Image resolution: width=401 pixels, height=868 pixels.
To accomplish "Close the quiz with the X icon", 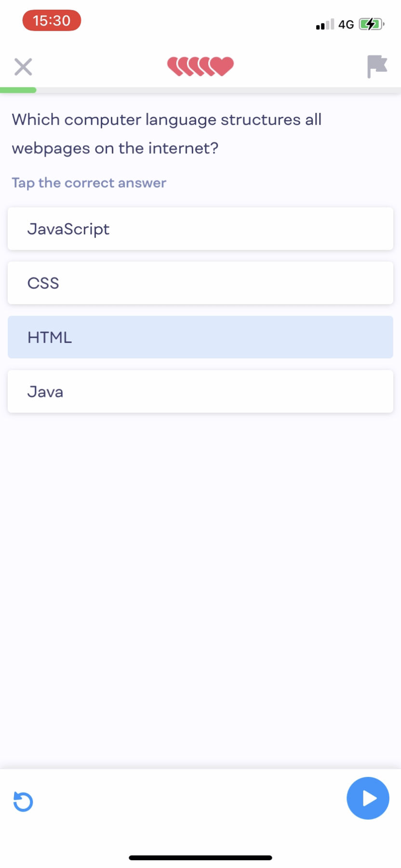I will [x=23, y=67].
